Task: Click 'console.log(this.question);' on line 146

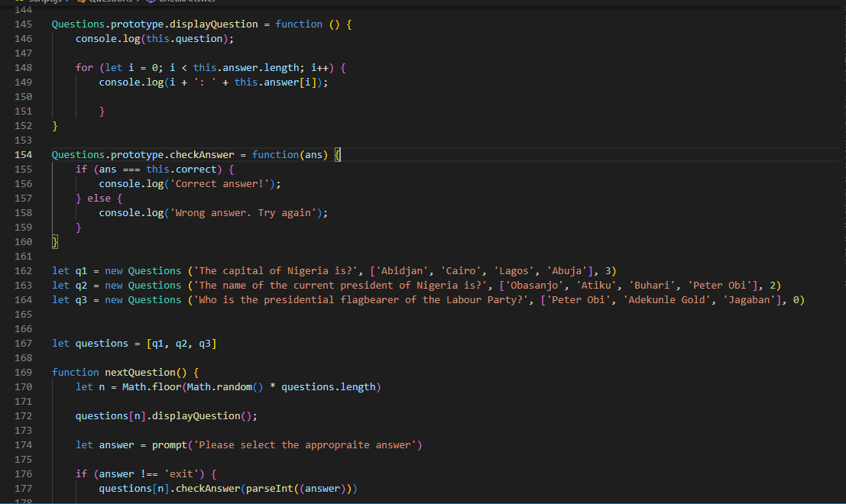Action: (x=155, y=39)
